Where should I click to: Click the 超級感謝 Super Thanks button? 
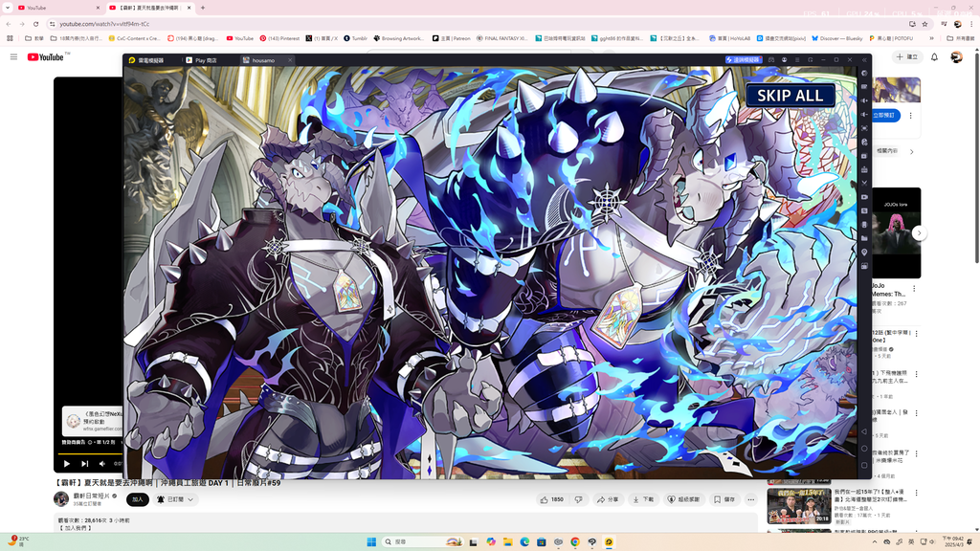pos(683,499)
